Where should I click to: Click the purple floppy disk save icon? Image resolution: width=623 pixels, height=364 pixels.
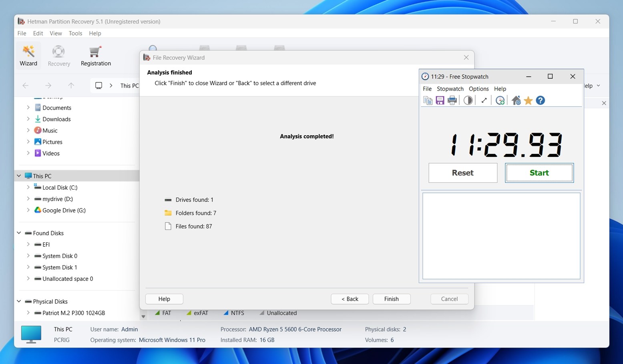click(x=440, y=100)
